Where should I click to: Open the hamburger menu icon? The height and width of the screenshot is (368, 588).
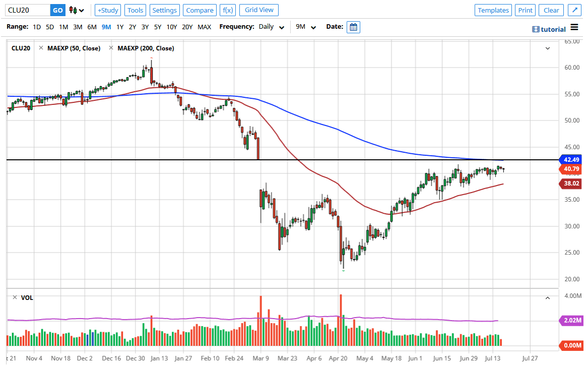point(574,28)
